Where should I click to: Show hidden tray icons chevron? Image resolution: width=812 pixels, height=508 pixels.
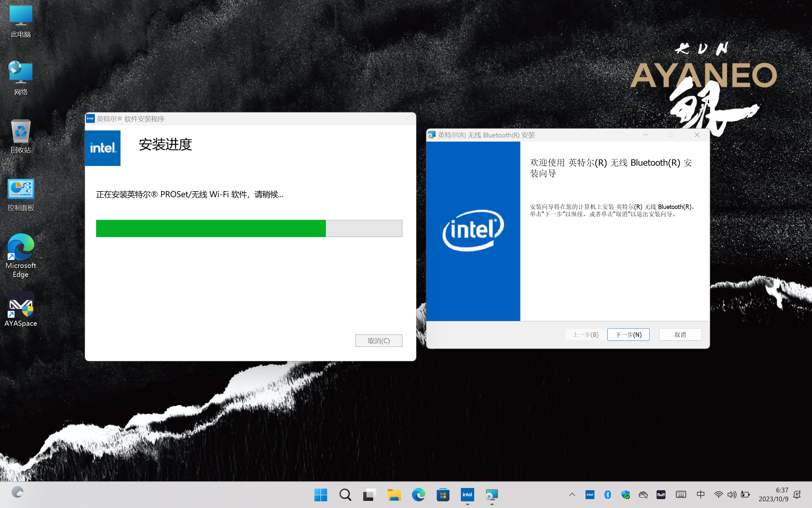(572, 495)
